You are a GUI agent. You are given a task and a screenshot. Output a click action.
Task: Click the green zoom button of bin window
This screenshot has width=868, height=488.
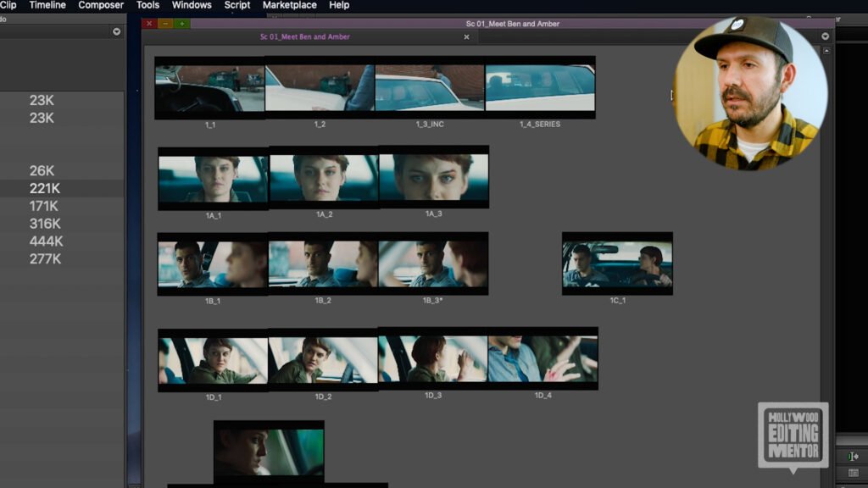(x=182, y=23)
